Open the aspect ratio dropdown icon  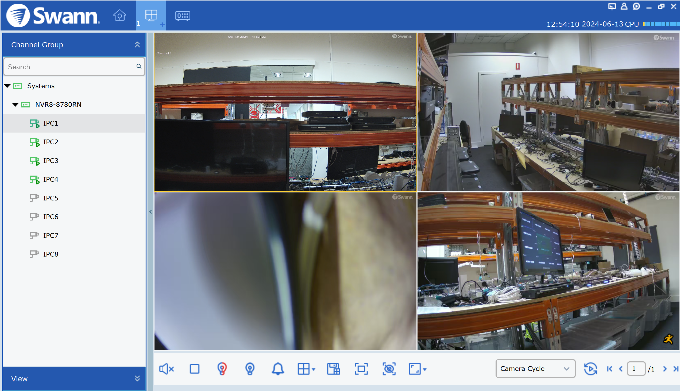coord(417,369)
